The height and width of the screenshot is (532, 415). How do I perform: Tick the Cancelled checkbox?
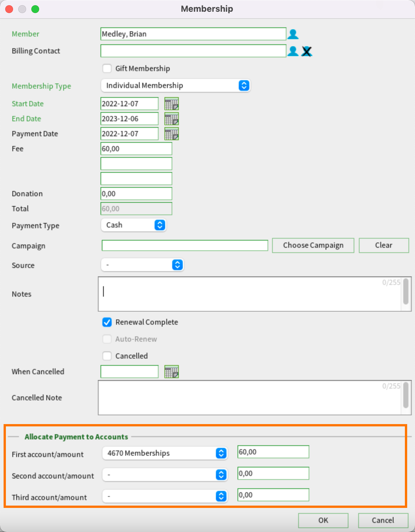point(107,356)
